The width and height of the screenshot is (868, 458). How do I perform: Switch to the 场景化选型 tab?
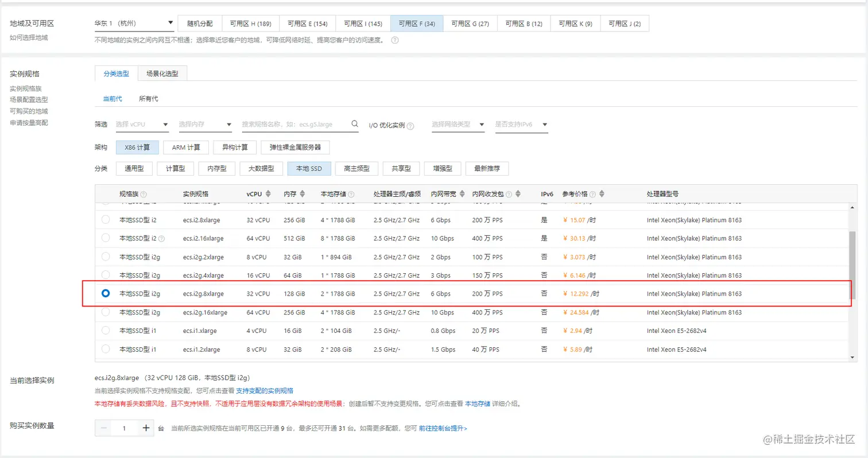[162, 74]
